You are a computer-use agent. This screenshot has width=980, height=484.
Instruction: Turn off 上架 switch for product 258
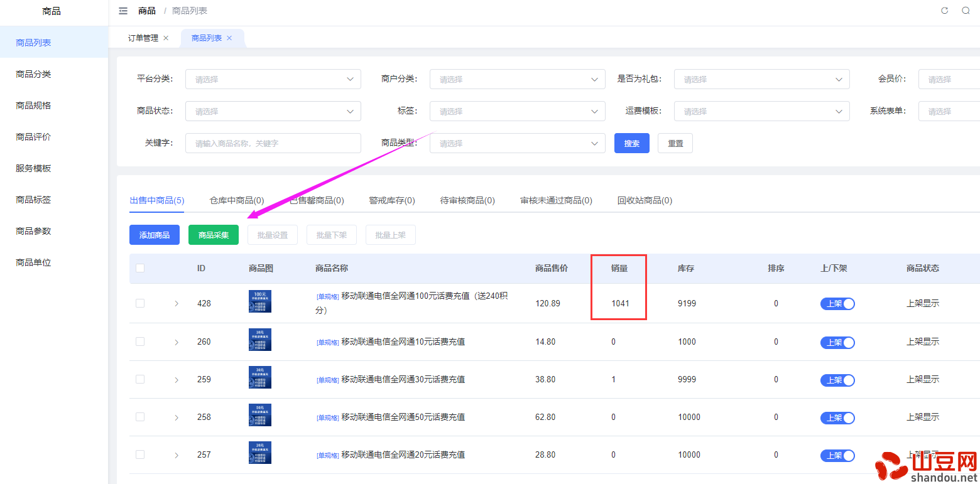coord(837,418)
